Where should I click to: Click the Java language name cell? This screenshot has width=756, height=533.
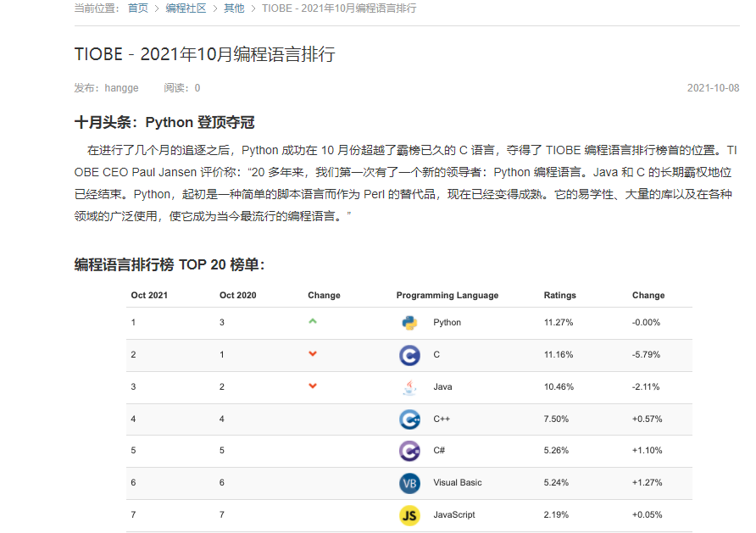(x=442, y=386)
